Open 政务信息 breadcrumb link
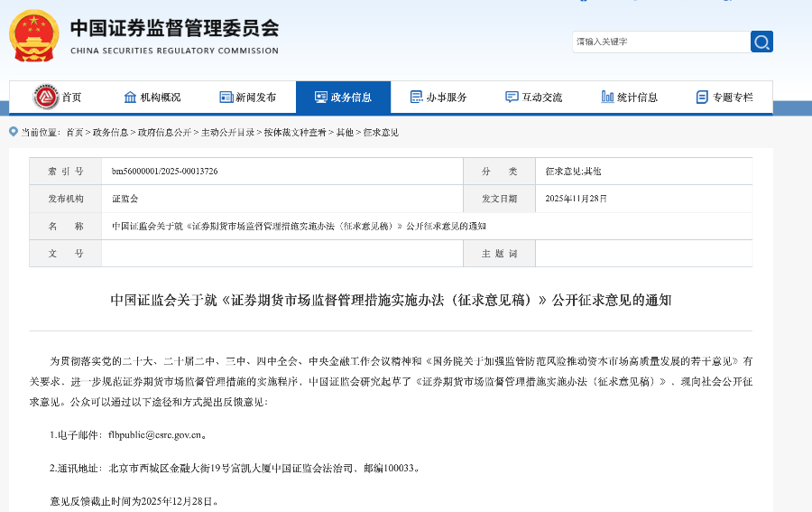The image size is (812, 512). click(110, 133)
